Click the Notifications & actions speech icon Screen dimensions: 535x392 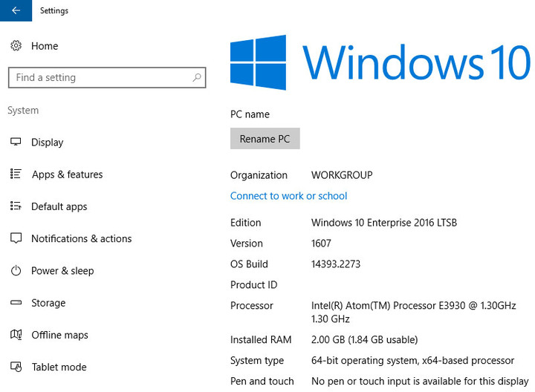pos(16,238)
